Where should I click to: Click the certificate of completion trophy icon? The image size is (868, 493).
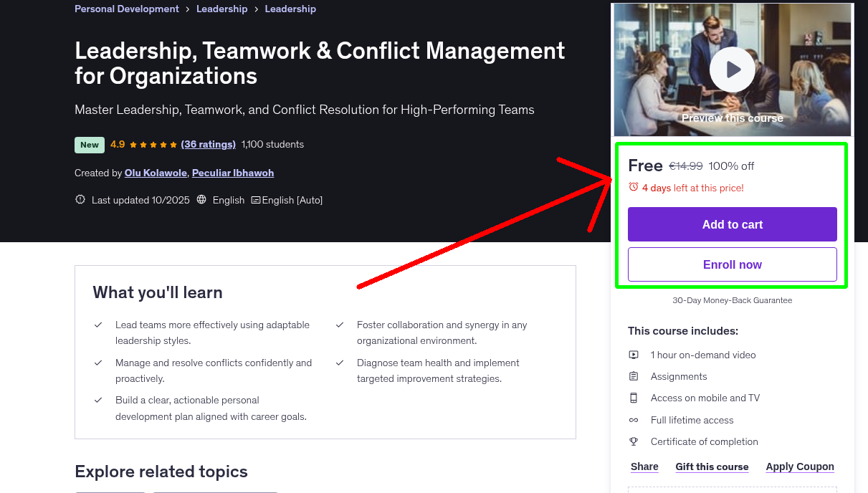pyautogui.click(x=634, y=441)
